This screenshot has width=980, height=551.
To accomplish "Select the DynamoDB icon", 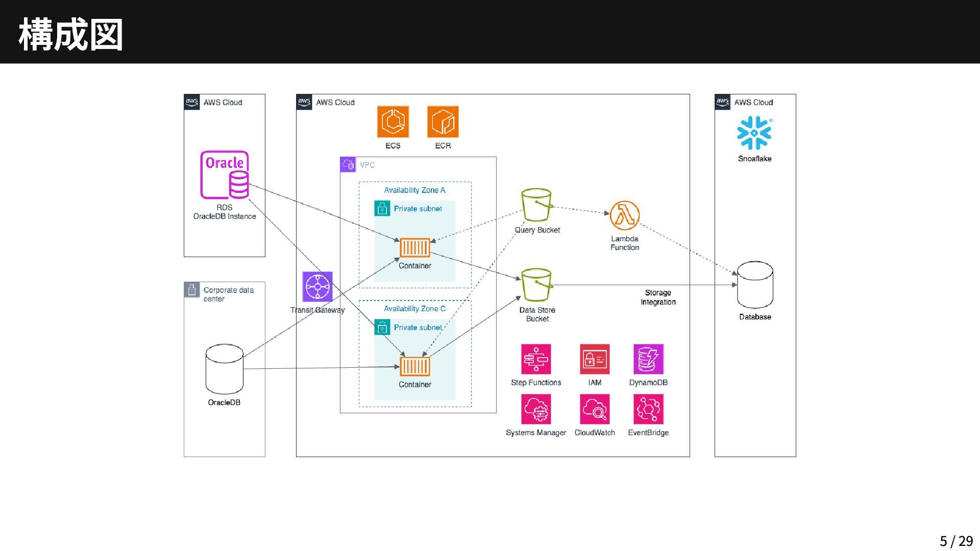I will pos(648,359).
